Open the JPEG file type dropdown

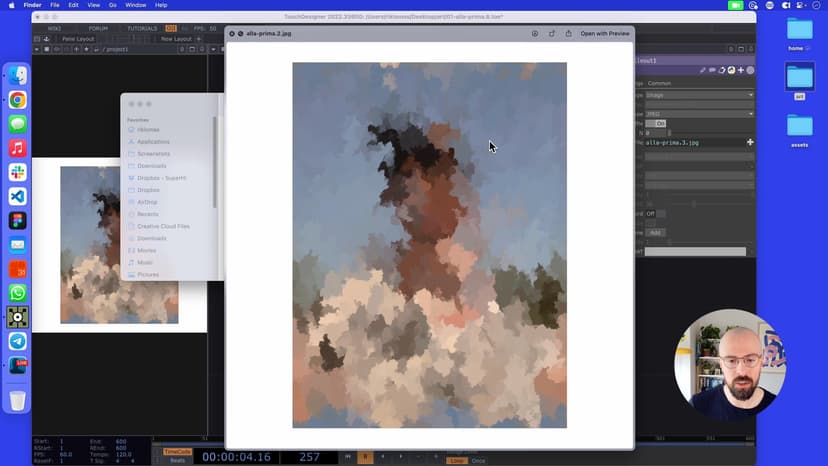[x=698, y=113]
